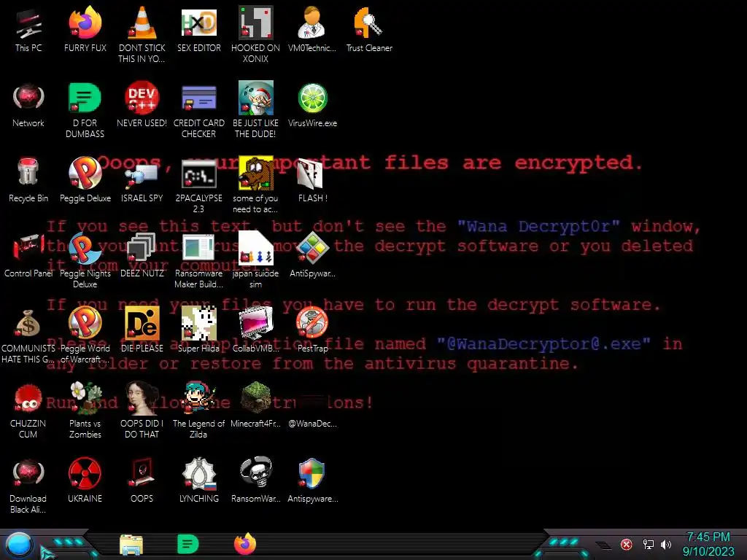Open the Recycle Bin icon
This screenshot has height=560, width=747.
pos(28,172)
